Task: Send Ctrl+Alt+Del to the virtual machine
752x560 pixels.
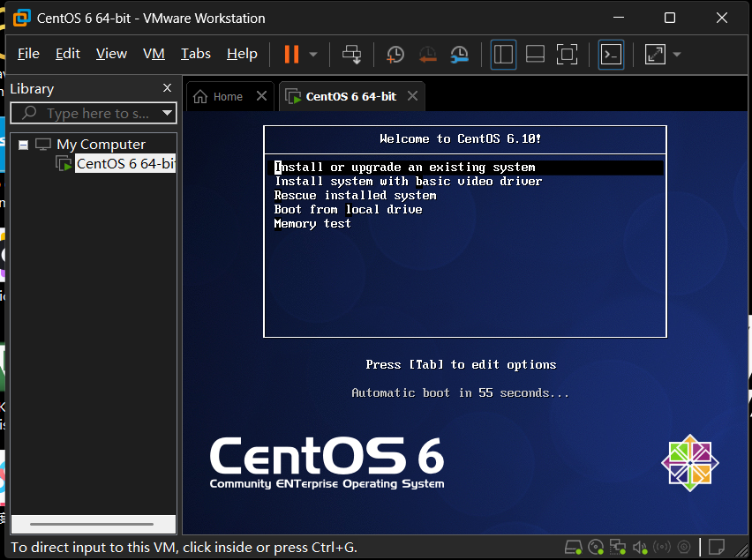Action: pyautogui.click(x=351, y=54)
